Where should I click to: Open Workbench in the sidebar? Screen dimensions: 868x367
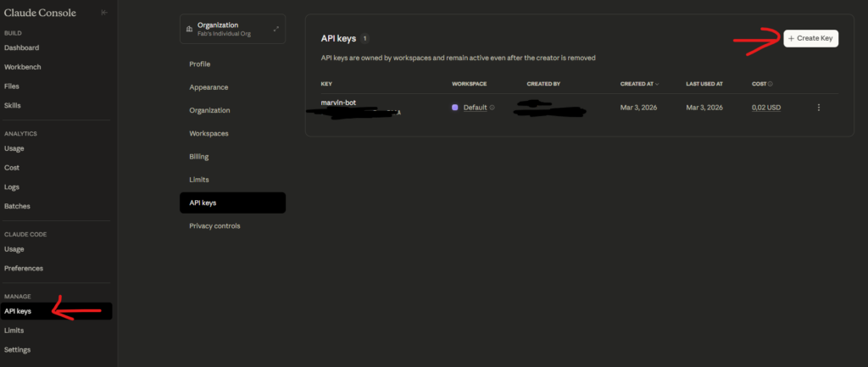click(23, 67)
